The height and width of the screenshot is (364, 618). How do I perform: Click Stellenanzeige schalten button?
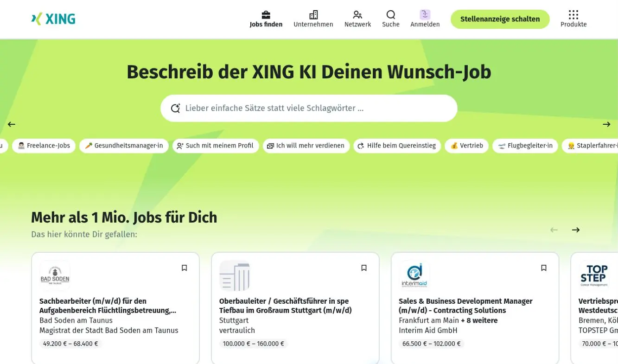click(x=500, y=19)
